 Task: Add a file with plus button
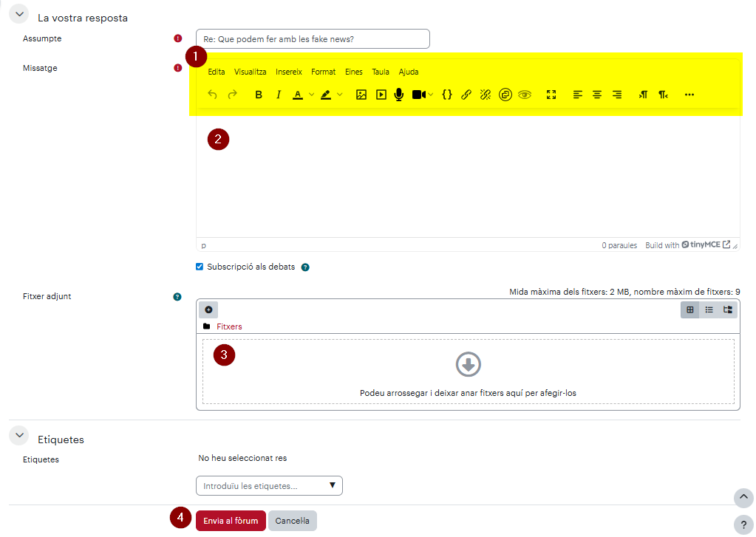(x=208, y=309)
